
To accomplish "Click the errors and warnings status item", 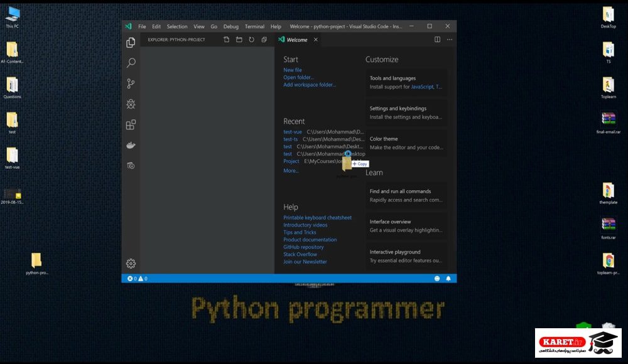I will coord(138,279).
